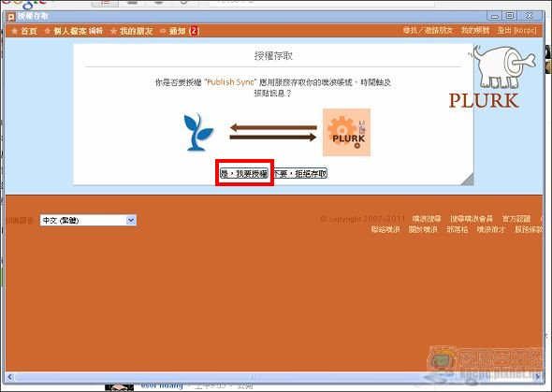Open 通知 (2) notifications
This screenshot has width=552, height=392.
[x=184, y=31]
